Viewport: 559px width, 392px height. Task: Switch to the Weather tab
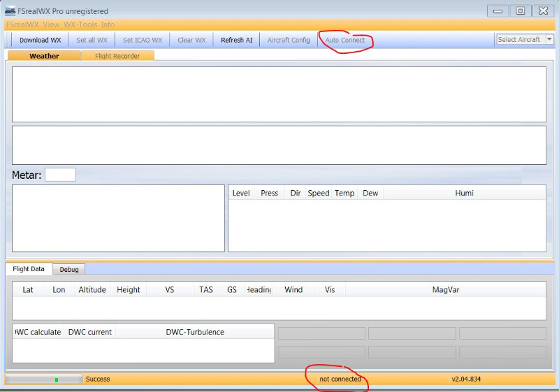coord(44,56)
